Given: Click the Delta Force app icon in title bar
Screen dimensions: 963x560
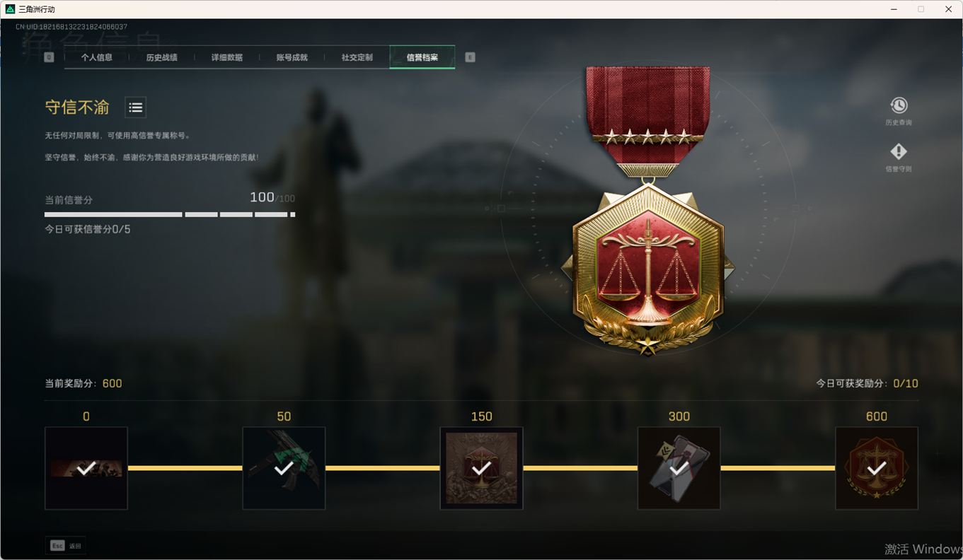Looking at the screenshot, I should (10, 9).
